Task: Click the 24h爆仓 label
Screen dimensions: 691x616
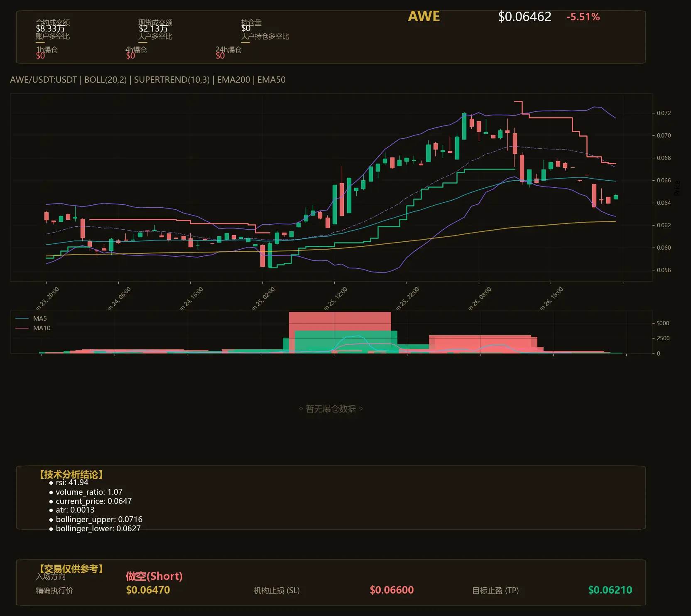Action: [x=228, y=50]
